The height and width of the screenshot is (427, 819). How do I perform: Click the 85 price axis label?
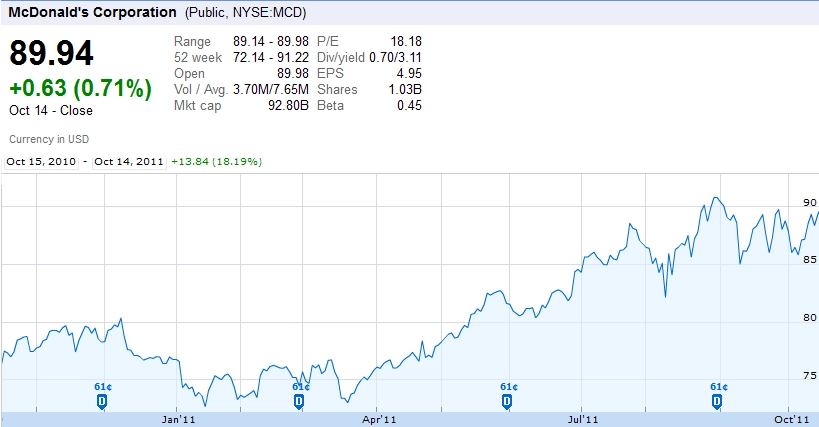point(810,259)
